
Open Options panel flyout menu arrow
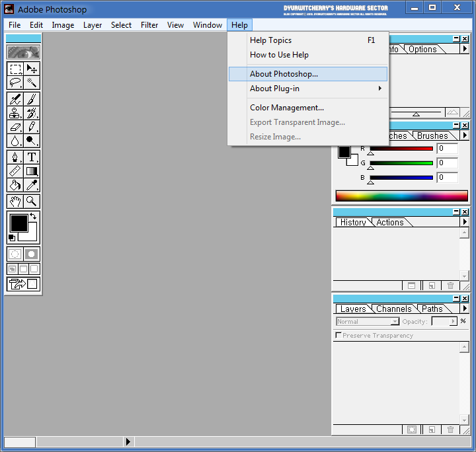pos(465,49)
